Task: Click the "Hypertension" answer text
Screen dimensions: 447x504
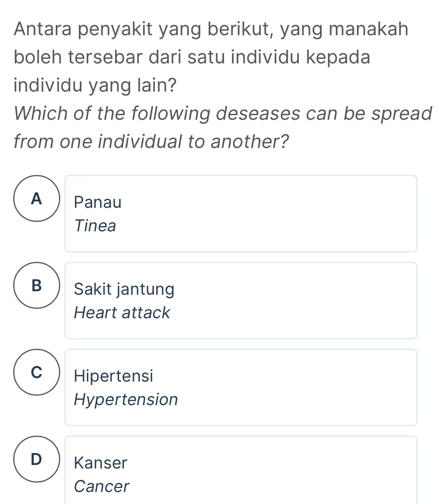Action: (x=126, y=400)
